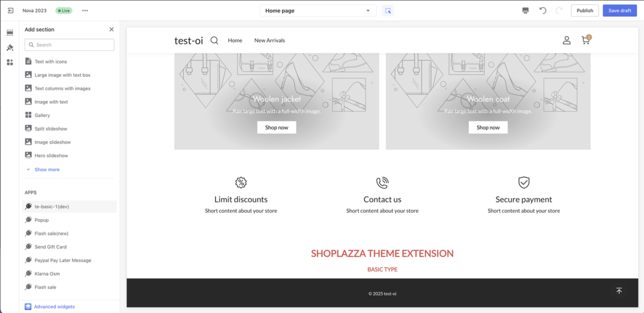Image resolution: width=644 pixels, height=313 pixels.
Task: Expand Show more sections list
Action: point(47,170)
